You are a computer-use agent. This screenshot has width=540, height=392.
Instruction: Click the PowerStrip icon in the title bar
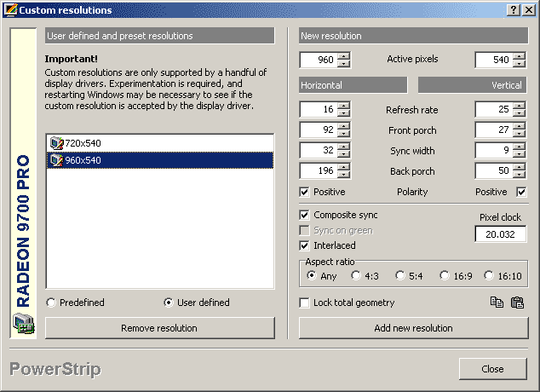click(11, 9)
